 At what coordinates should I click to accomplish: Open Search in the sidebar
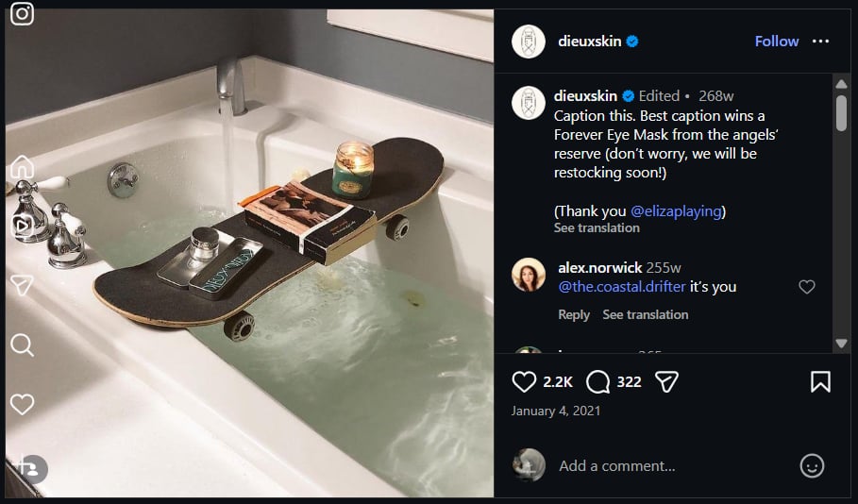tap(22, 344)
